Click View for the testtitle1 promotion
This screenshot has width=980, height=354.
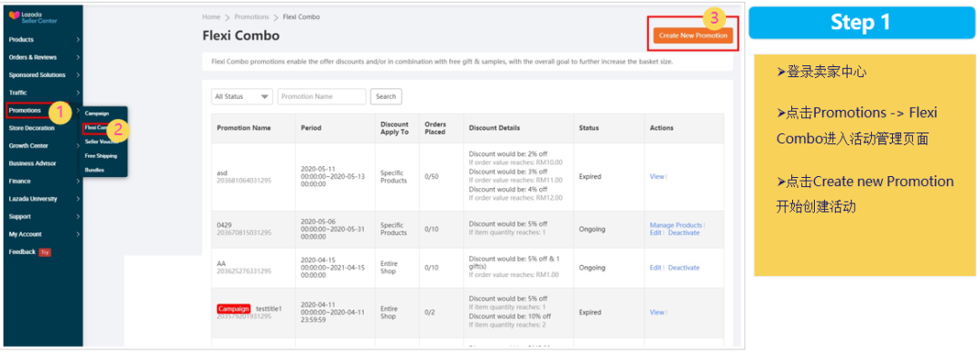[657, 312]
